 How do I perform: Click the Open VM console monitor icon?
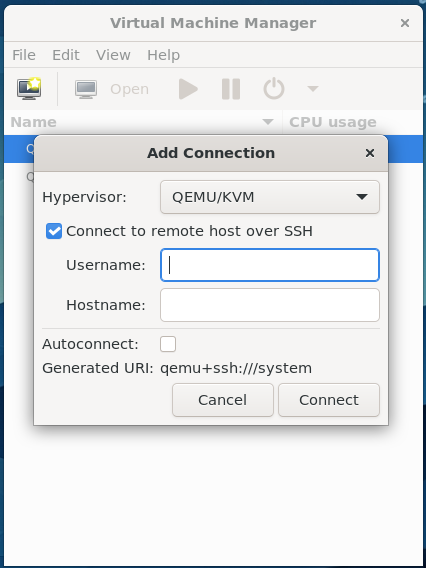[86, 89]
